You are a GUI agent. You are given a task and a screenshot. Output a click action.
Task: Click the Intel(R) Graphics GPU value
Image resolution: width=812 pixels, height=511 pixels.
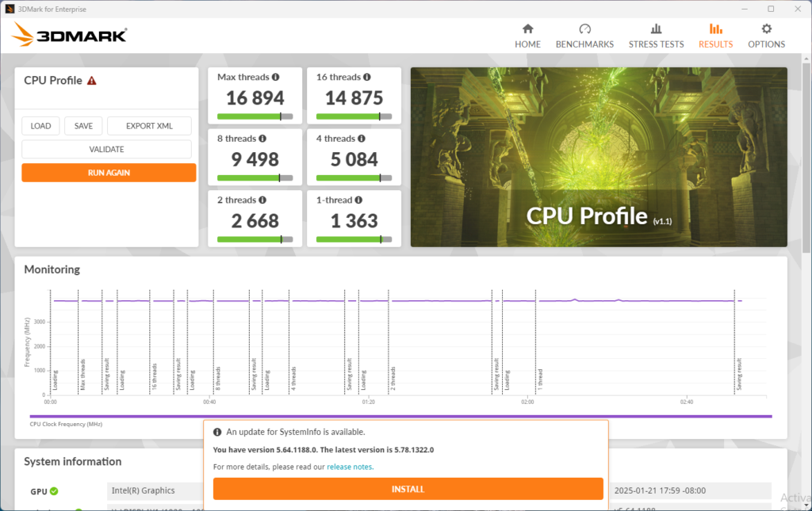click(144, 490)
